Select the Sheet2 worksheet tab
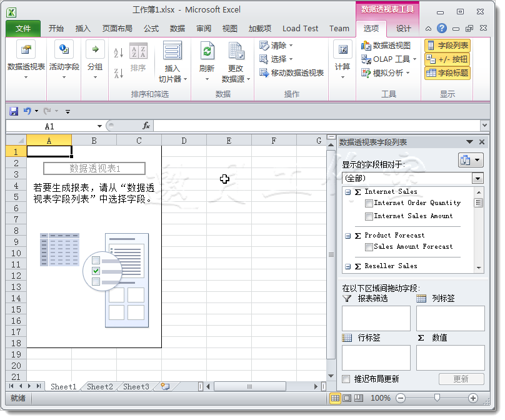This screenshot has width=505, height=420. tap(100, 386)
